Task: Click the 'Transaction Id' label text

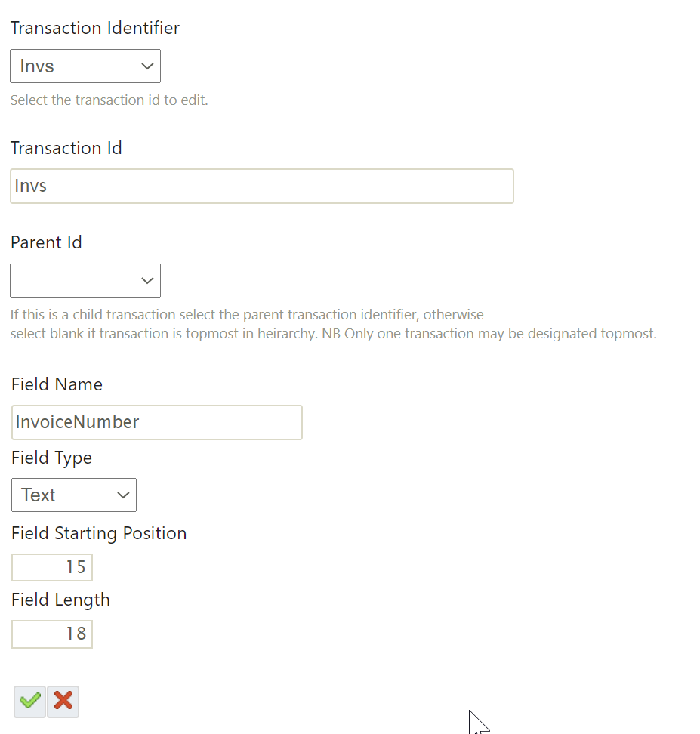Action: click(x=66, y=148)
